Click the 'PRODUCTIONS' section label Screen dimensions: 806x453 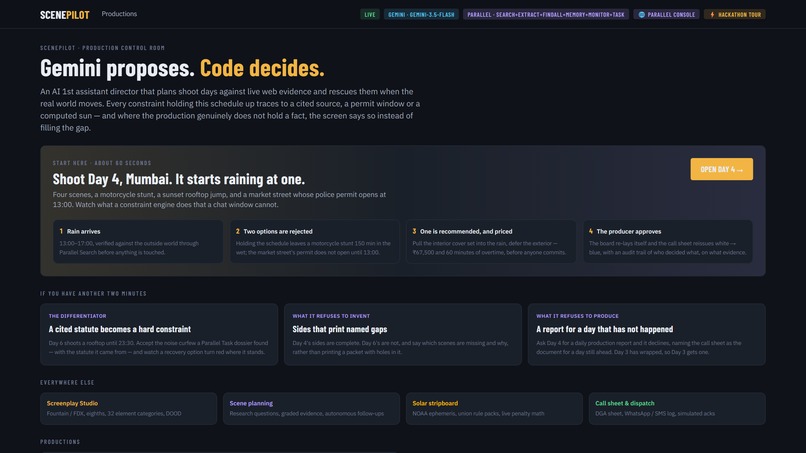click(60, 442)
